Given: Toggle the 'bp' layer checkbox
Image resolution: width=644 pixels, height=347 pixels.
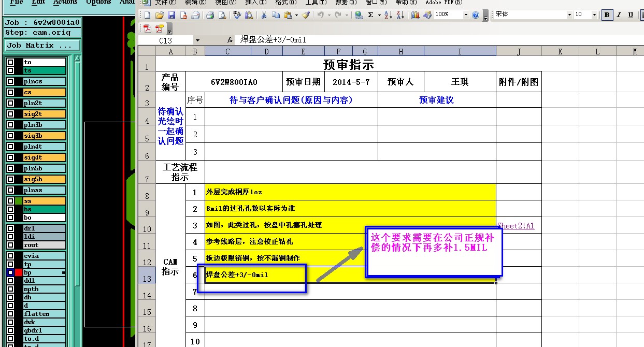Looking at the screenshot, I should 10,272.
